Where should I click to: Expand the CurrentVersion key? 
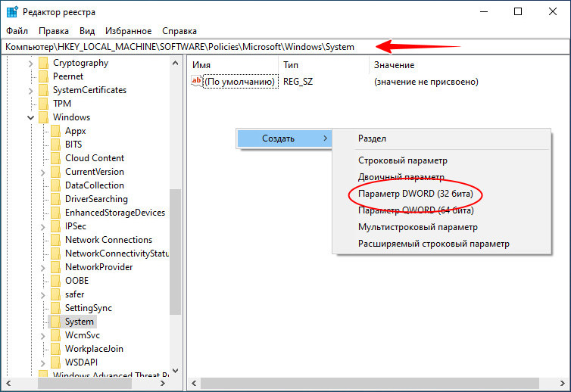pyautogui.click(x=43, y=173)
